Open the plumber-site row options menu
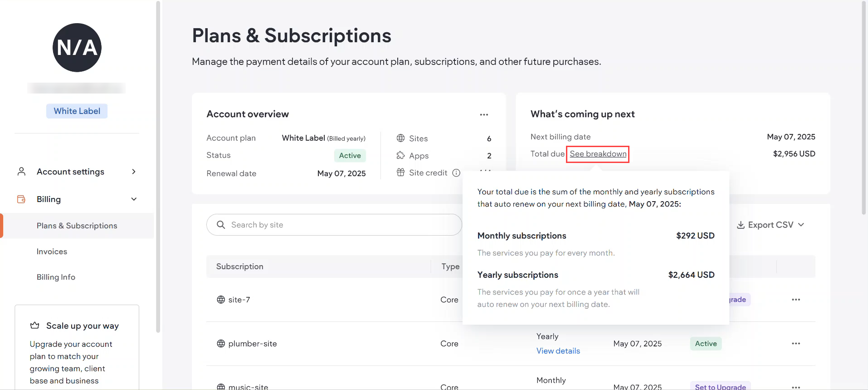Screen dimensions: 868x390 pos(795,344)
